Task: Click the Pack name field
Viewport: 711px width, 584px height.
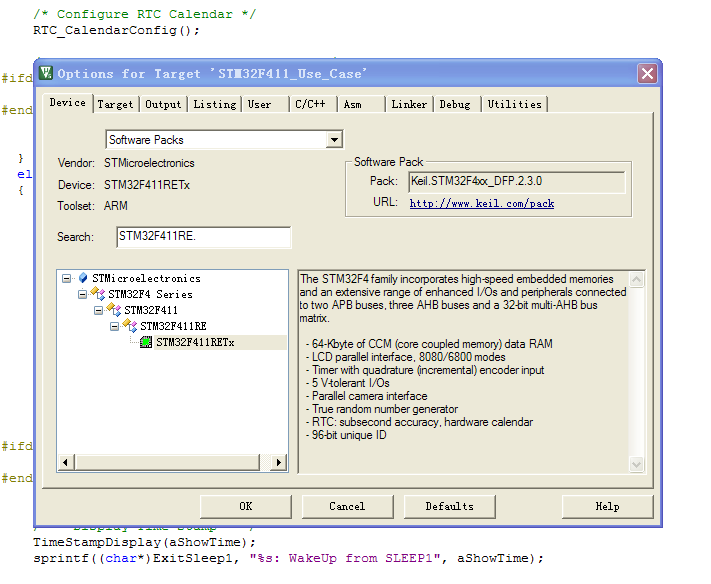Action: tap(516, 182)
